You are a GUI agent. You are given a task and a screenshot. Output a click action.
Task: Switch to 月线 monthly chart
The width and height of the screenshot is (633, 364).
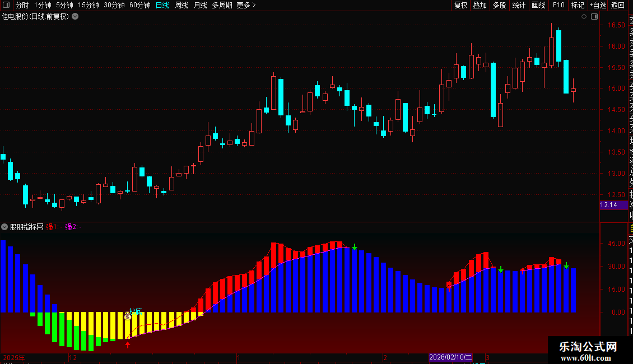200,5
